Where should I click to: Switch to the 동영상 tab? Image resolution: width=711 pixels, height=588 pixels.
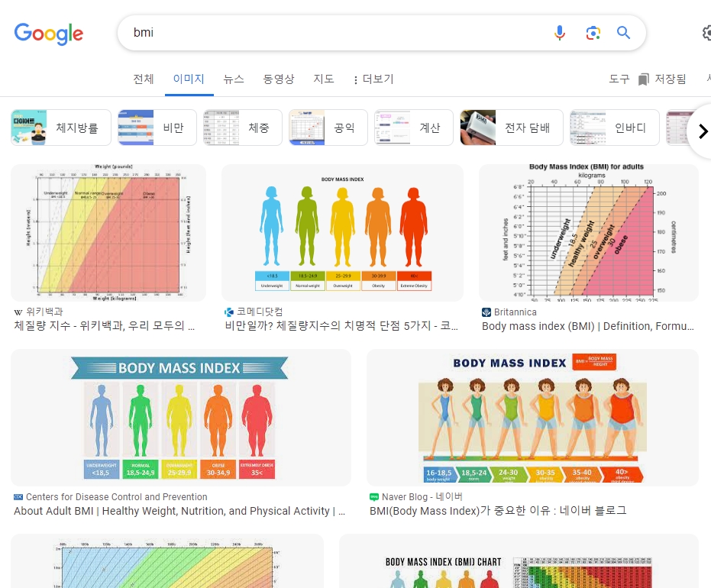click(280, 79)
